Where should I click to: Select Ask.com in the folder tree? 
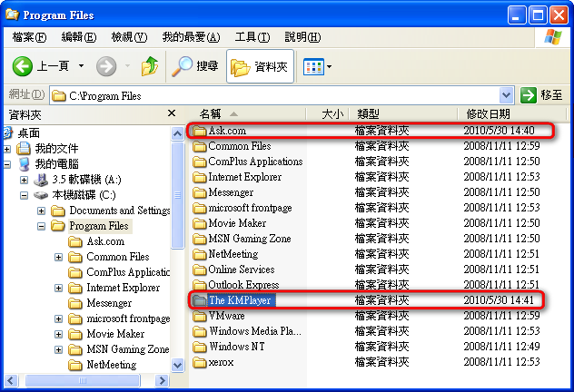pos(105,241)
